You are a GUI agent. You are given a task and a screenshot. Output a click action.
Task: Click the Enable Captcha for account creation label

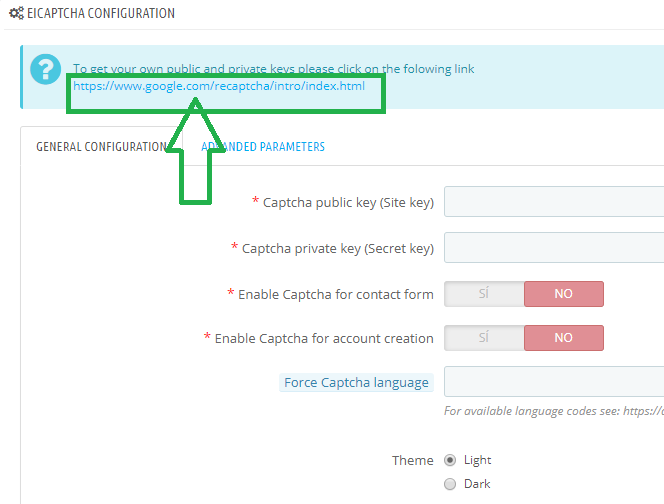(x=324, y=338)
